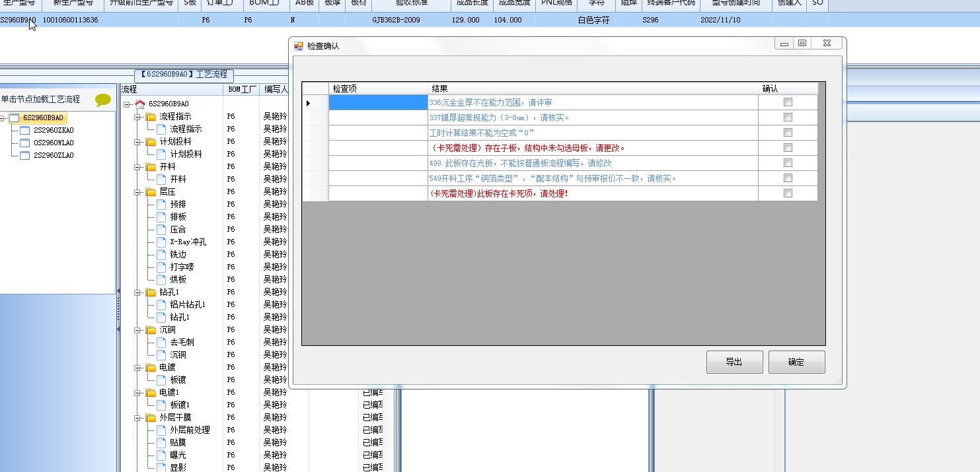Click the 电镀1 folder icon
This screenshot has width=980, height=472.
(151, 392)
